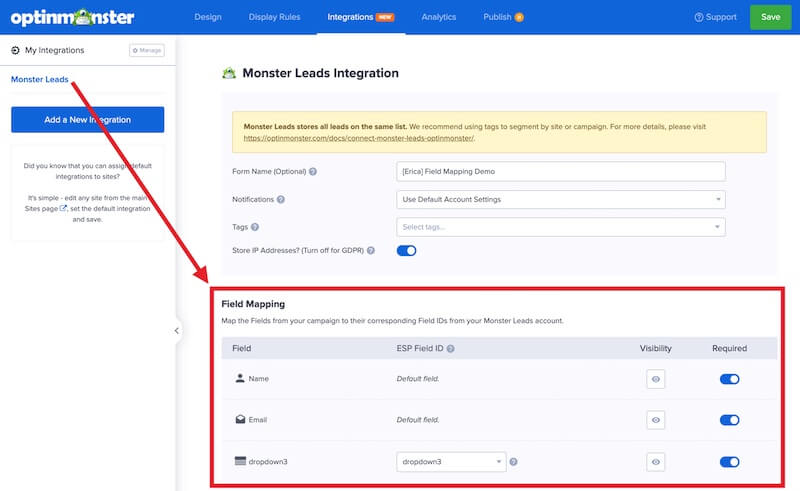Open the connect-monster-leads docs link
This screenshot has width=800, height=491.
pos(359,138)
